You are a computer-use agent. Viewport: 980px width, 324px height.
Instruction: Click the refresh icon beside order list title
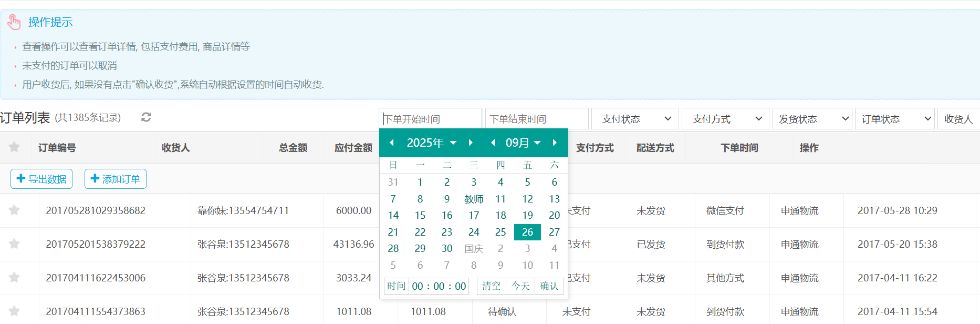coord(146,117)
